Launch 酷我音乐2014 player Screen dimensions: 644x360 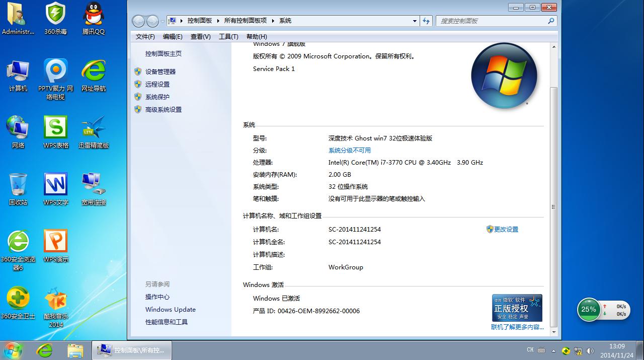pos(55,300)
